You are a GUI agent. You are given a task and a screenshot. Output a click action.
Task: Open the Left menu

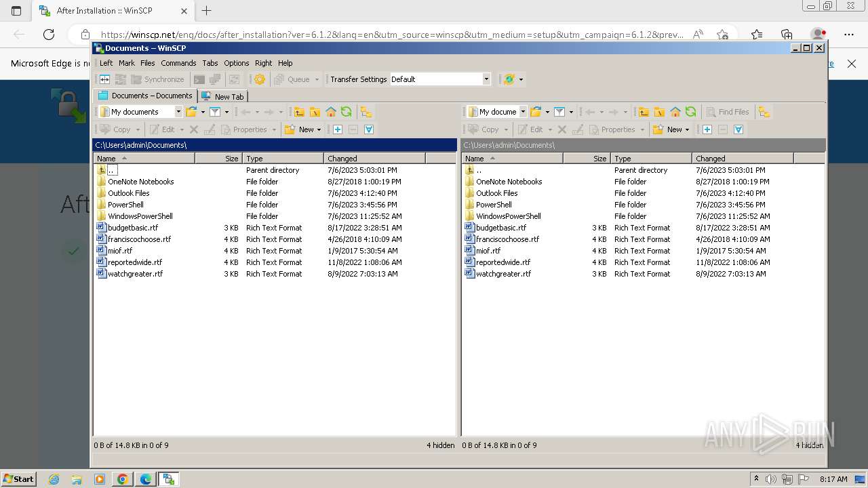pos(106,63)
